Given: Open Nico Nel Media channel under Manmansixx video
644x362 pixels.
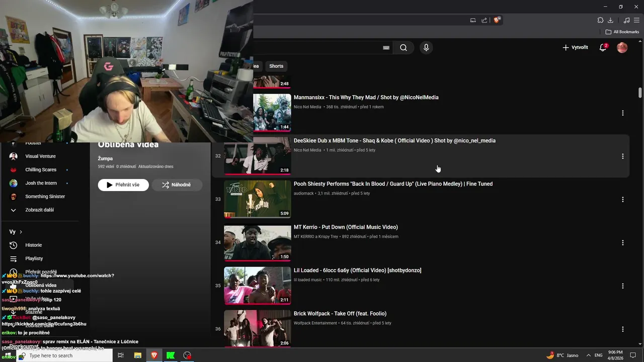Looking at the screenshot, I should point(307,107).
